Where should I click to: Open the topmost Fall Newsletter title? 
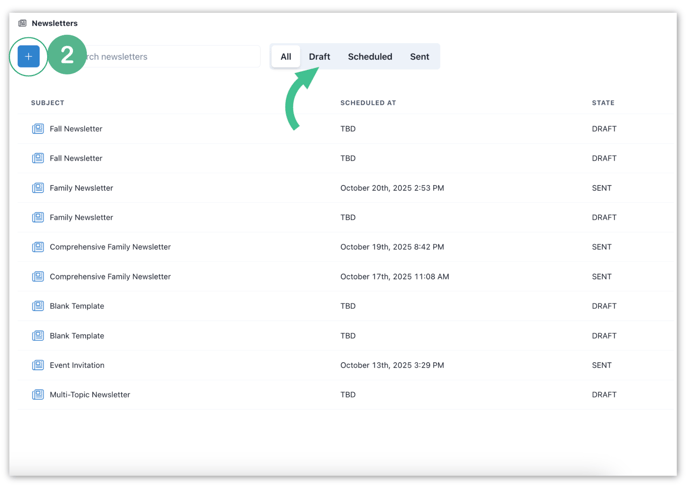[76, 129]
